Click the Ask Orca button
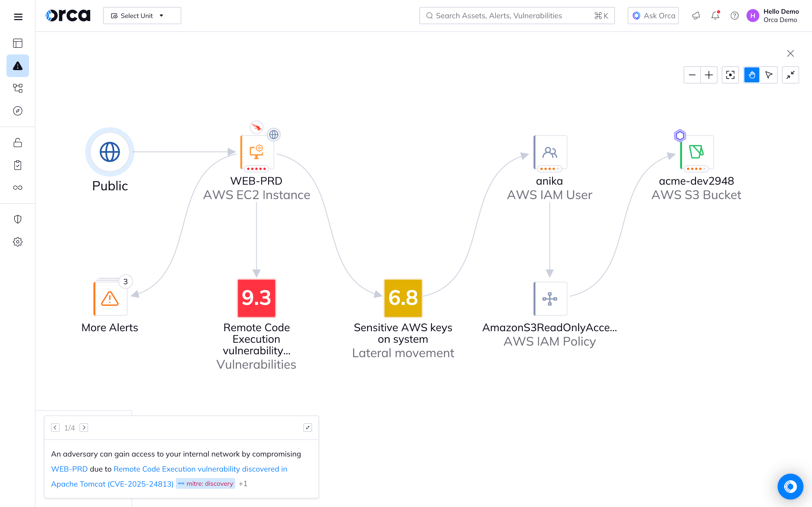Screen dimensions: 812x507 [x=653, y=16]
